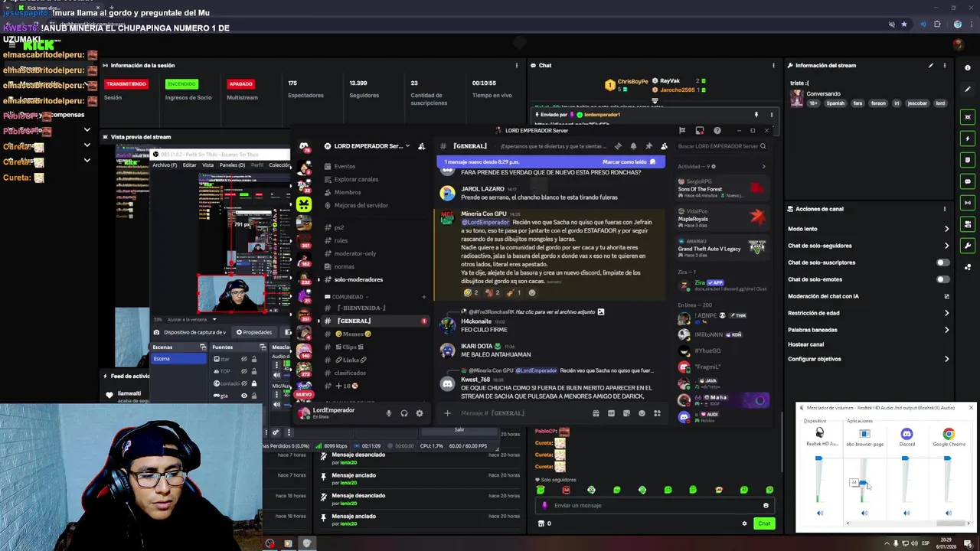The height and width of the screenshot is (551, 980).
Task: Open Discord notification bell for GENERAL channel
Action: click(633, 146)
